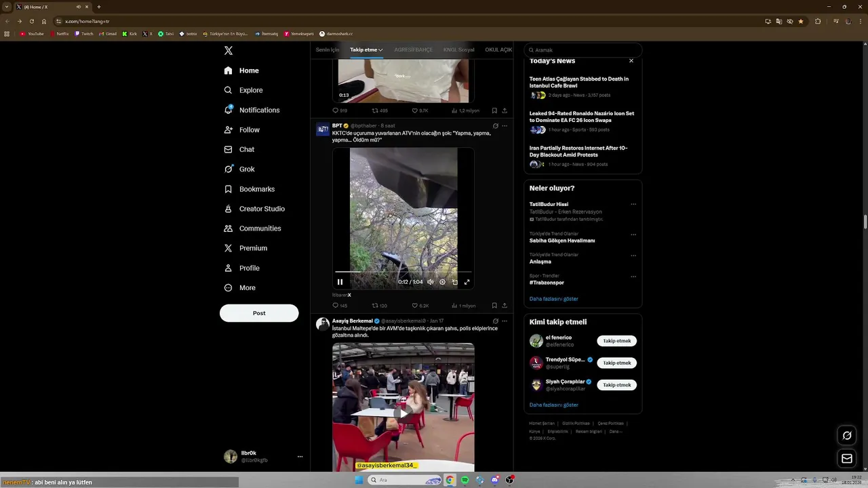Click the Post button

point(259,313)
